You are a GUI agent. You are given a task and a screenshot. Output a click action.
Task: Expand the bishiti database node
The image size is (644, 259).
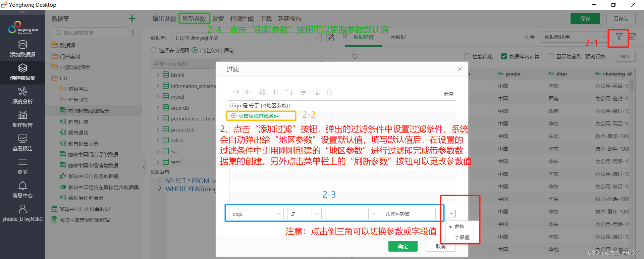click(158, 75)
